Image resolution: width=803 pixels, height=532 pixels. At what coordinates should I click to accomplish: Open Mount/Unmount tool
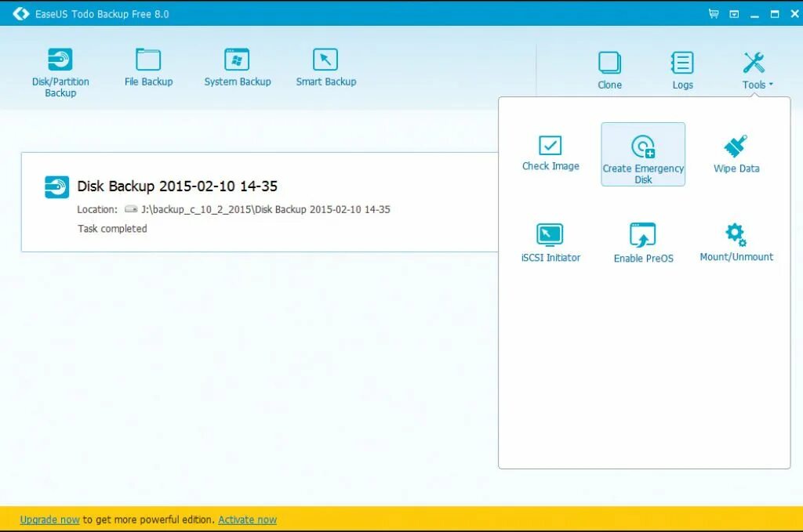(x=736, y=242)
